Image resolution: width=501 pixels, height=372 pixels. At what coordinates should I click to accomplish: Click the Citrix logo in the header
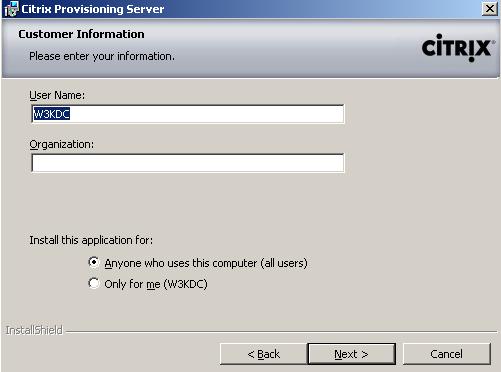pos(458,48)
